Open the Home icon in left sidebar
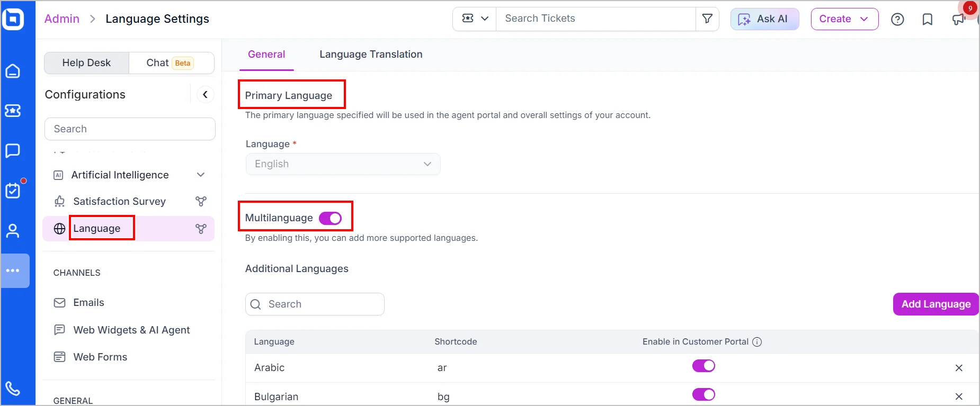 (x=13, y=71)
